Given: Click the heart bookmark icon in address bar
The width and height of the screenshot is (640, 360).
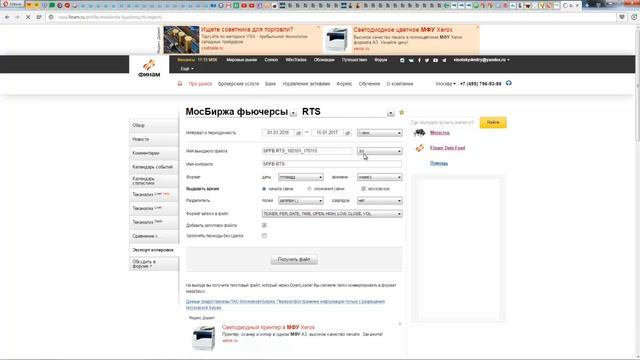Looking at the screenshot, I should [622, 17].
